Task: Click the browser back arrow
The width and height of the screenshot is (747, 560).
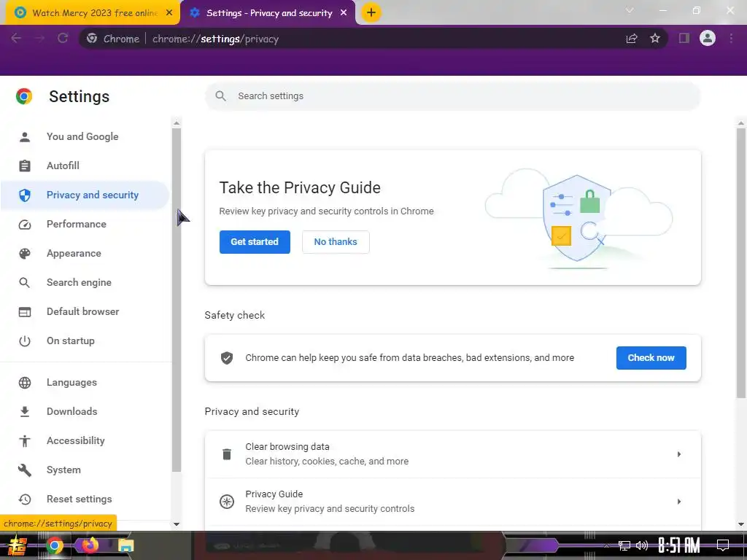Action: click(x=16, y=39)
